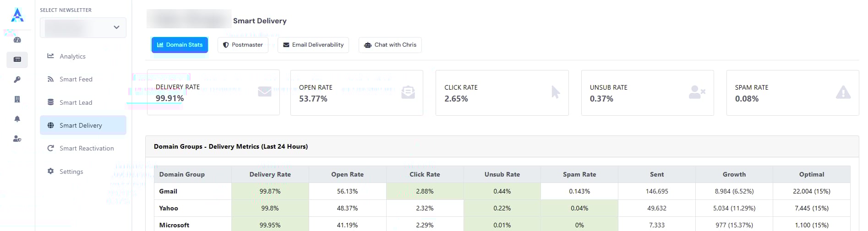Open Chat with Chris

point(390,45)
